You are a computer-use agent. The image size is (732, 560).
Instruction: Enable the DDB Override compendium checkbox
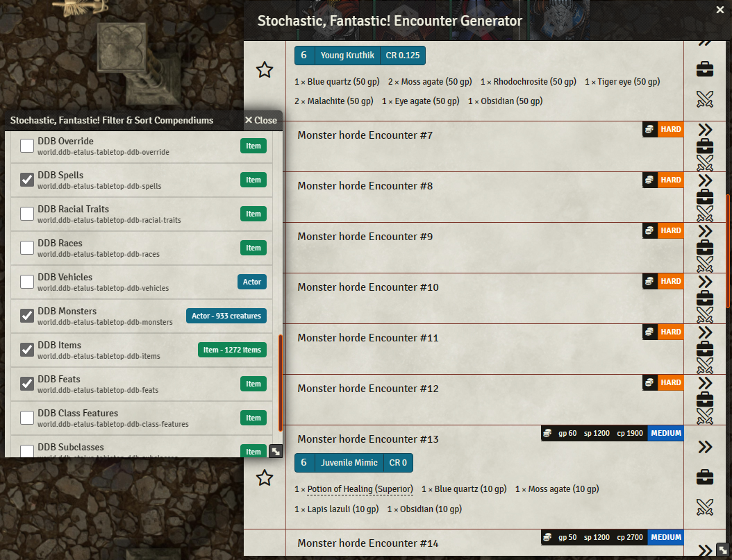[x=26, y=145]
